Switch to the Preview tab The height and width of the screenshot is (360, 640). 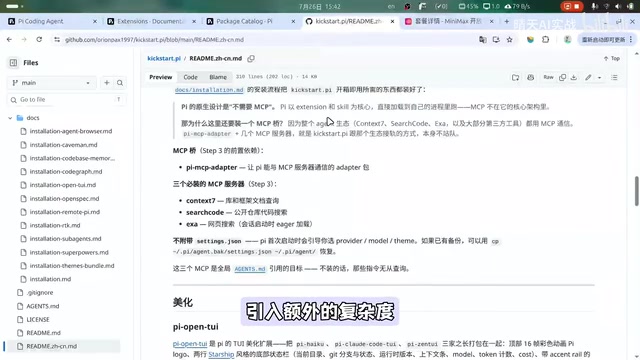(160, 77)
